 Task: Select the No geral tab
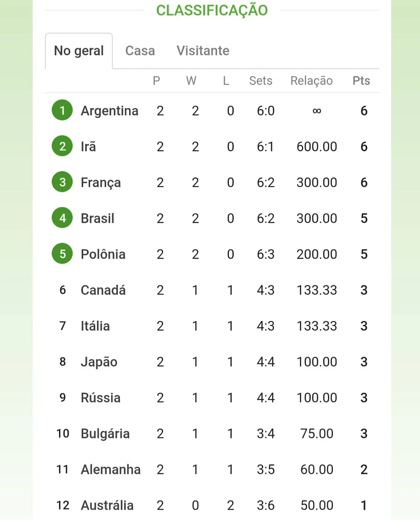79,51
